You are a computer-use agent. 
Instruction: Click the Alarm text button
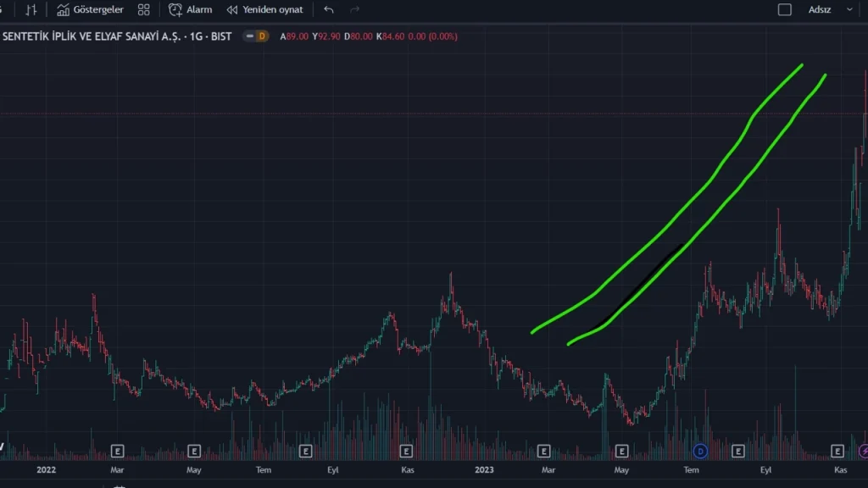pyautogui.click(x=199, y=10)
